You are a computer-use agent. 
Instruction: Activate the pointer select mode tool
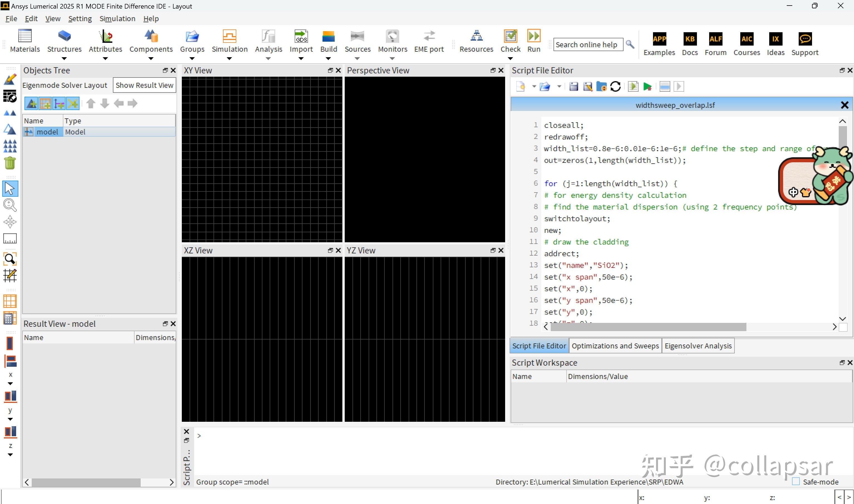pyautogui.click(x=10, y=188)
